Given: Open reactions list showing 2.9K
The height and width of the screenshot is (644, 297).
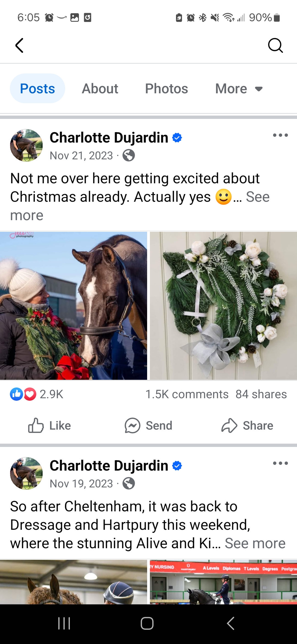Looking at the screenshot, I should coord(37,394).
